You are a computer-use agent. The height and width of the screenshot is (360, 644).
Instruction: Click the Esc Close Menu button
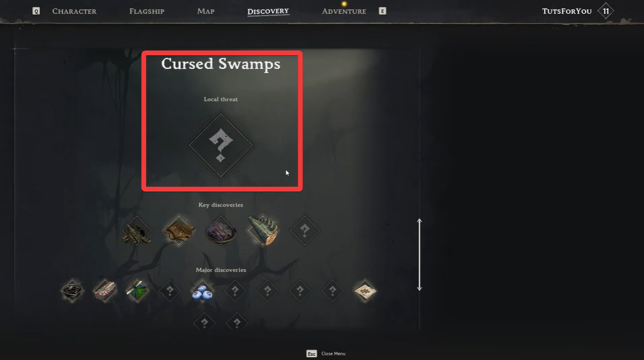click(326, 354)
